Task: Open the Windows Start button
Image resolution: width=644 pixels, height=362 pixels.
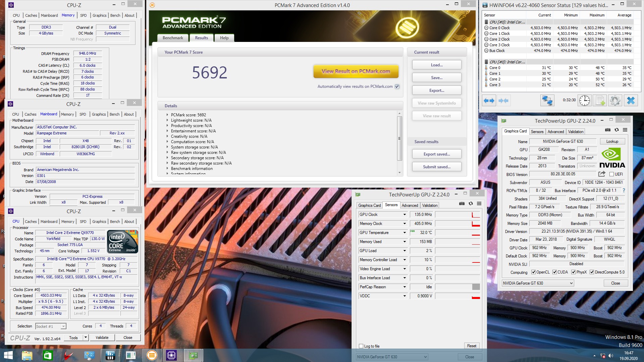Action: [x=8, y=355]
